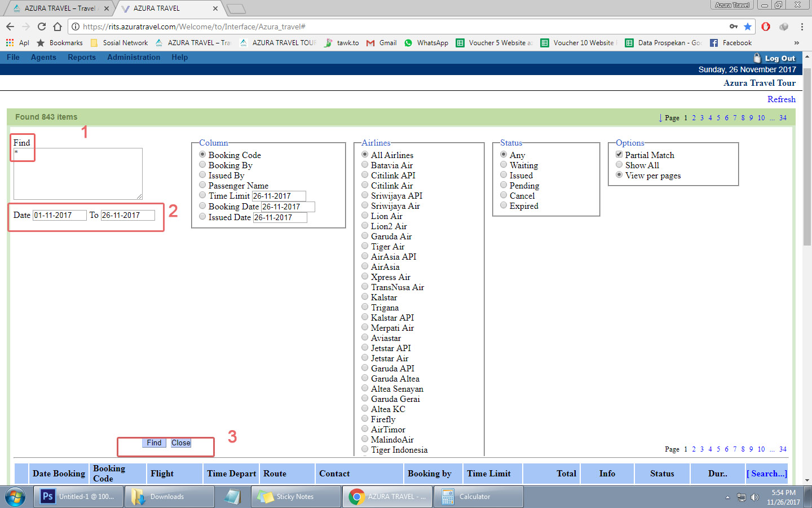Click the To date field
Screen dimensions: 812x508
(128, 215)
